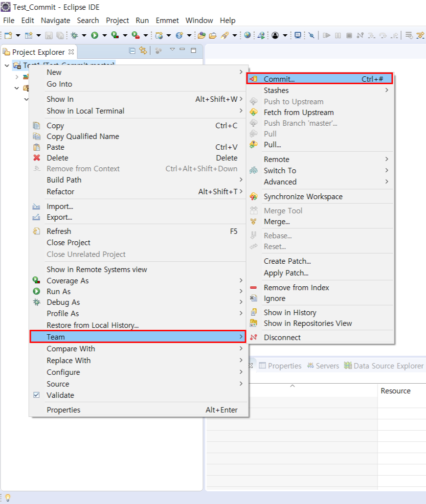Viewport: 426px width, 504px height.
Task: Open the Window menu
Action: [199, 20]
